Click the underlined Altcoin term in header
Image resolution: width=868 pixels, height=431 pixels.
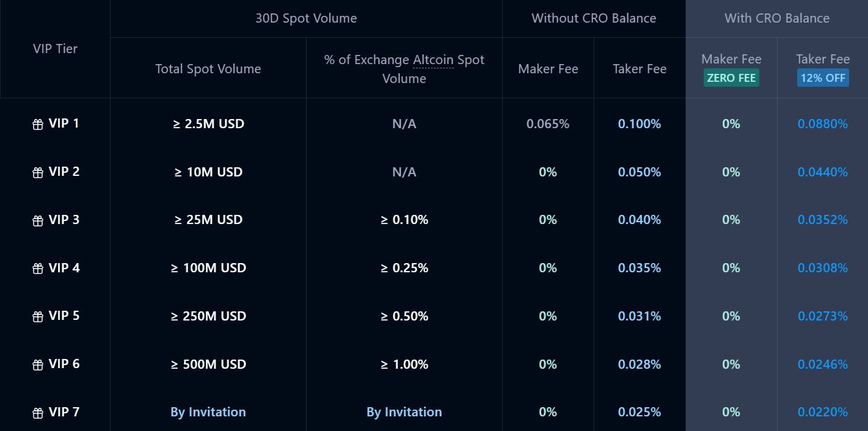(x=433, y=60)
